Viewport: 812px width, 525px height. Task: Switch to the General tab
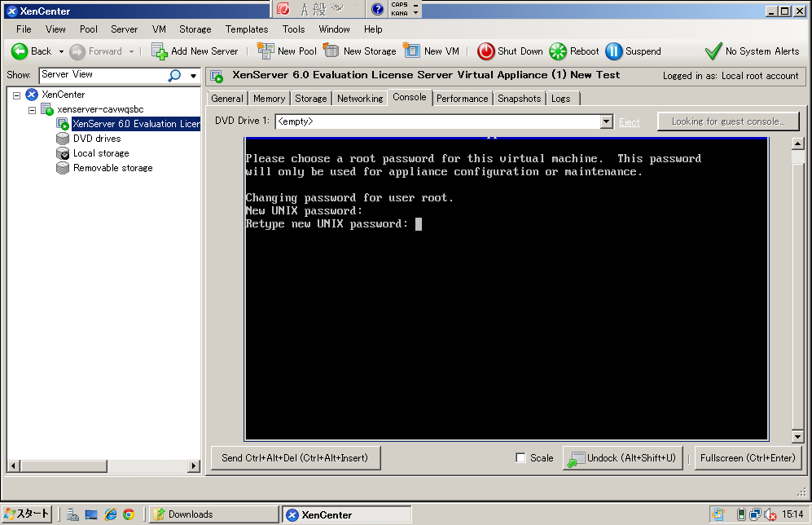coord(227,99)
